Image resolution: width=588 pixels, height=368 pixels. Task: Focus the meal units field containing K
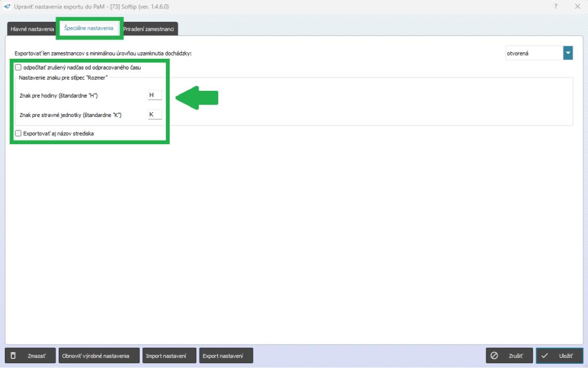[155, 114]
